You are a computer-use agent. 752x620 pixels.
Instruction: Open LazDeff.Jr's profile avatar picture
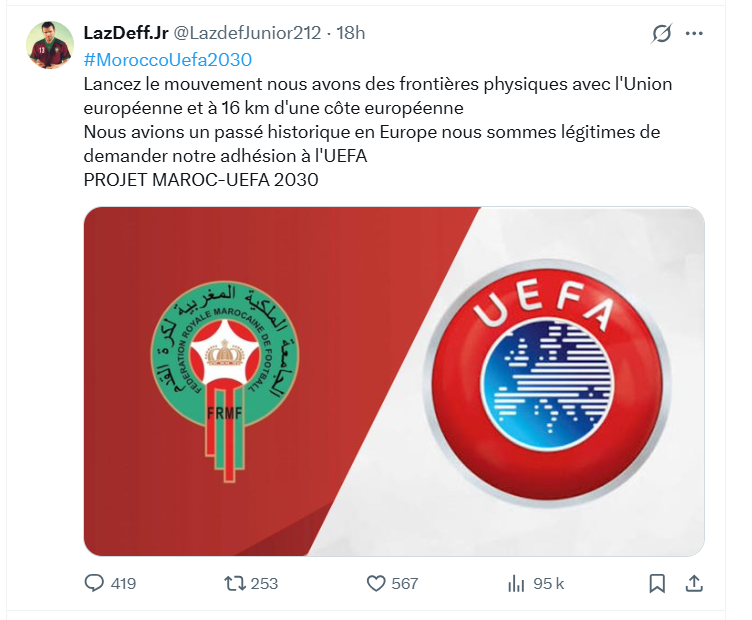tap(50, 45)
